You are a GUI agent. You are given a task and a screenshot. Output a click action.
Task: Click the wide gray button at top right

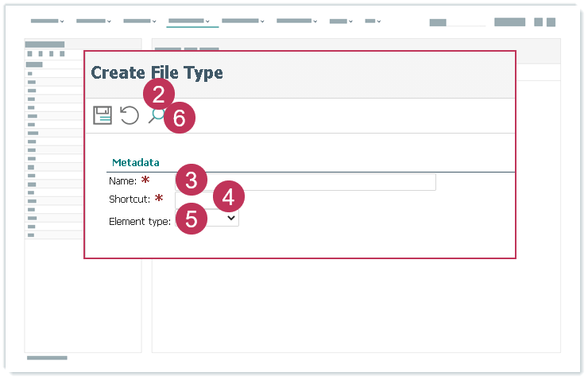pyautogui.click(x=509, y=22)
